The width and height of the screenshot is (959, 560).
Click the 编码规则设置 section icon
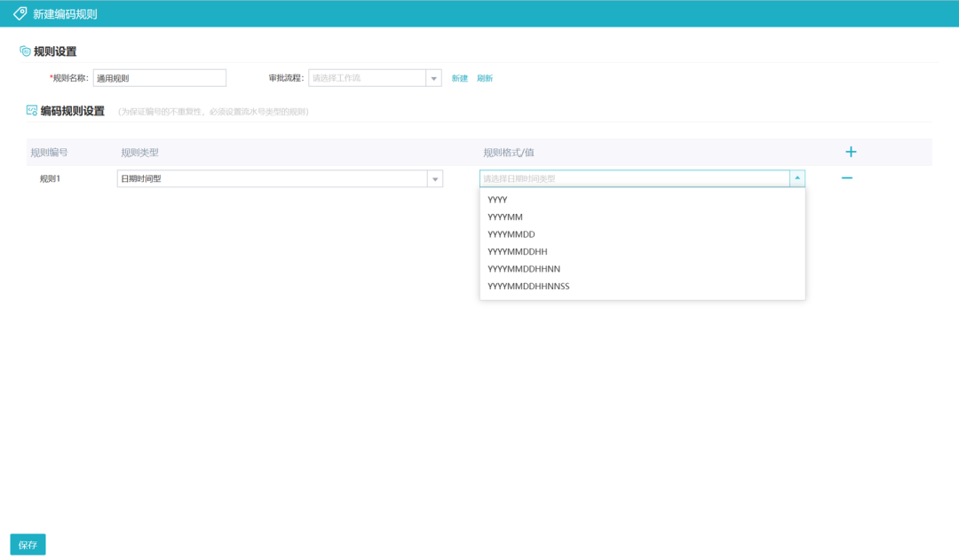[32, 111]
